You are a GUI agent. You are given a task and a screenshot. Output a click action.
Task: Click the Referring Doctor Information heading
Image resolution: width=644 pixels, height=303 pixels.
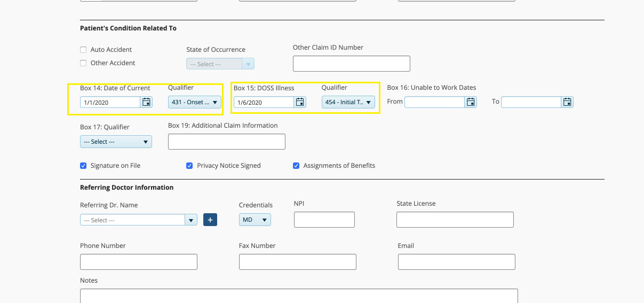coord(127,188)
